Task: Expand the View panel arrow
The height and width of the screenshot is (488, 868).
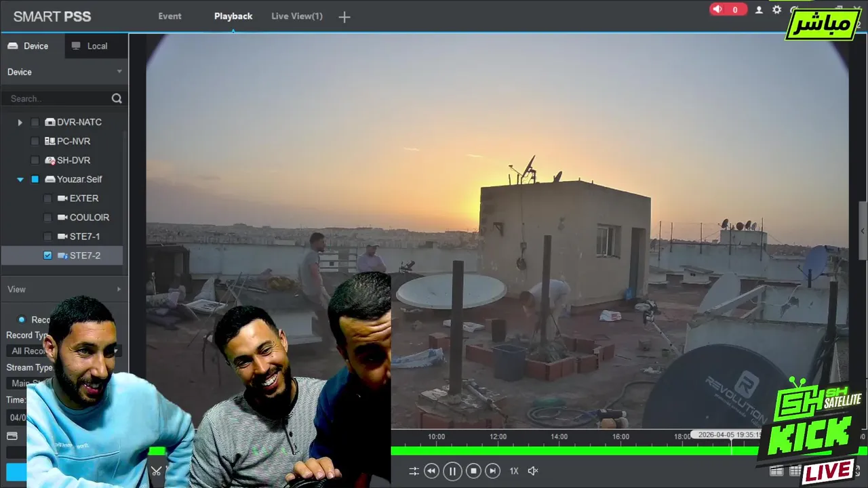Action: click(x=119, y=289)
